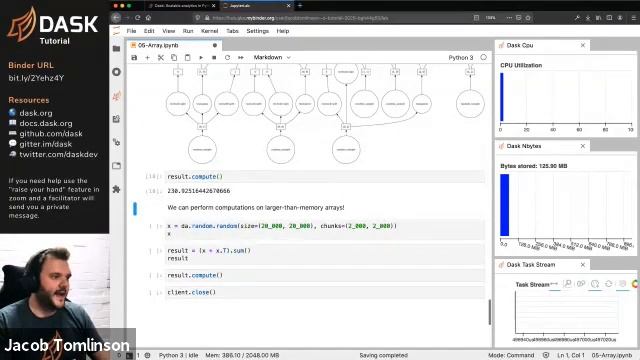Open the Property Inspector gears sidebar icon
640x360 pixels.
coord(116,142)
